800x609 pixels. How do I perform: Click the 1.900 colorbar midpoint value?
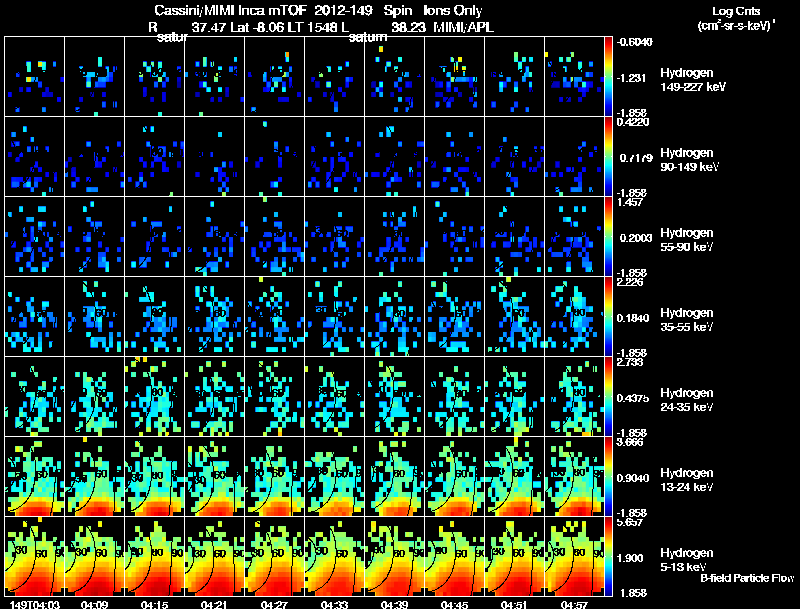coord(630,558)
